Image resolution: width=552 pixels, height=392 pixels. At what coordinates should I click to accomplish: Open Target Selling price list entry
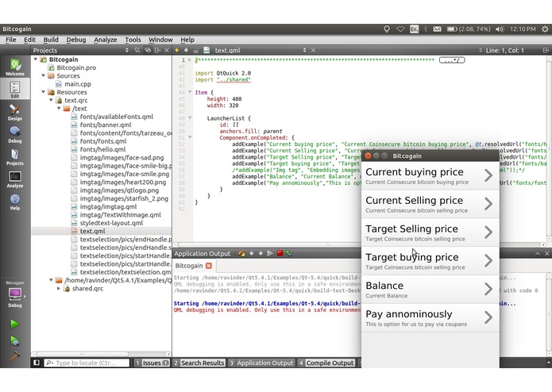point(430,233)
